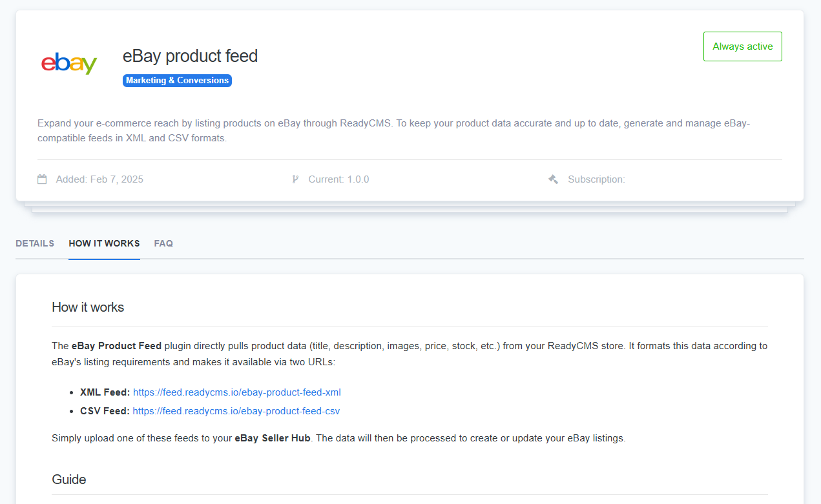This screenshot has height=504, width=821.
Task: Click the eBay product feed title
Action: pyautogui.click(x=190, y=56)
